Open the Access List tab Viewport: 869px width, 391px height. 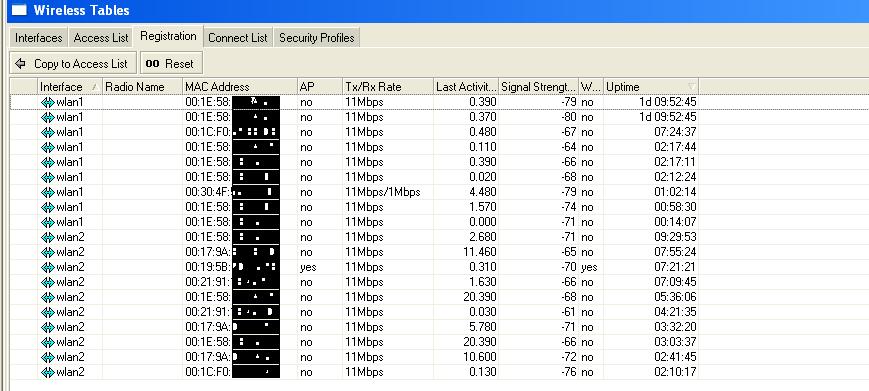[x=101, y=38]
